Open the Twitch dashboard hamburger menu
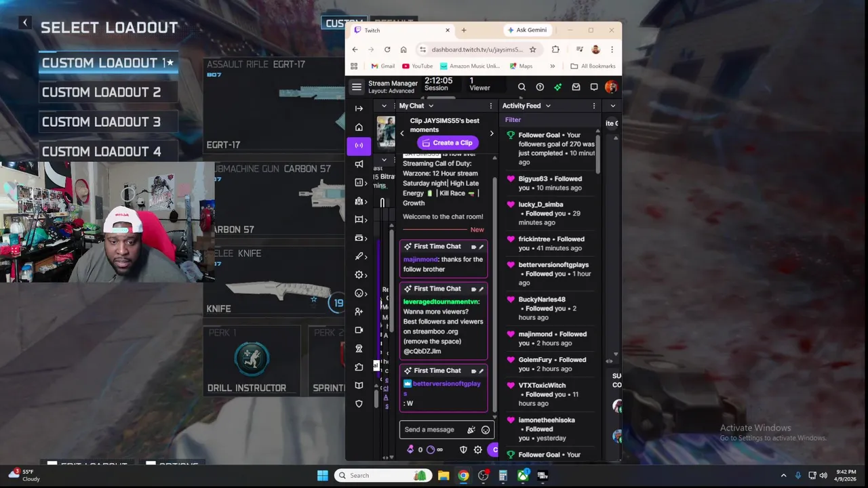Viewport: 868px width, 488px height. [356, 87]
